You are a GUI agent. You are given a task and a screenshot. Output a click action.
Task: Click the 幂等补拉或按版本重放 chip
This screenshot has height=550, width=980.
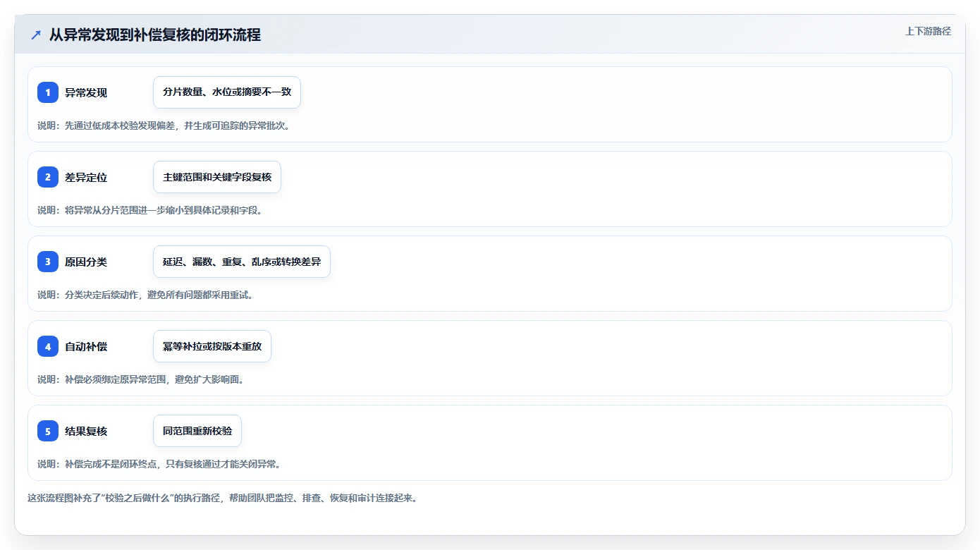(x=212, y=346)
